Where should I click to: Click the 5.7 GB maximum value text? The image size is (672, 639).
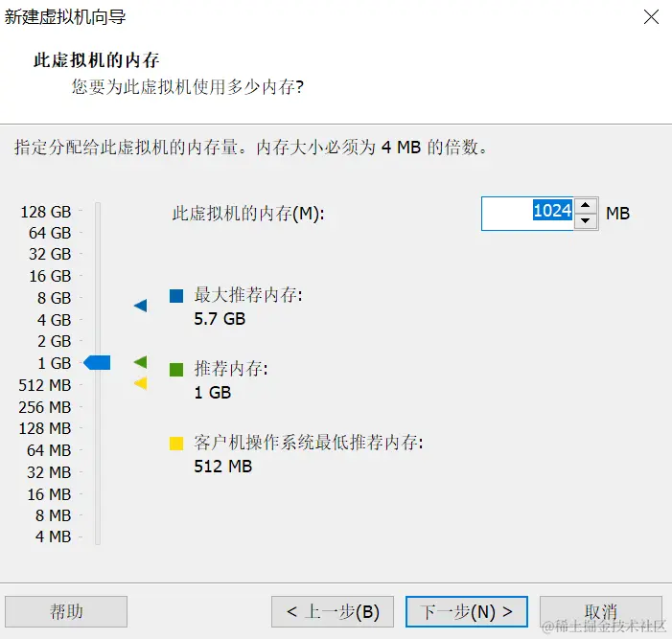click(220, 319)
